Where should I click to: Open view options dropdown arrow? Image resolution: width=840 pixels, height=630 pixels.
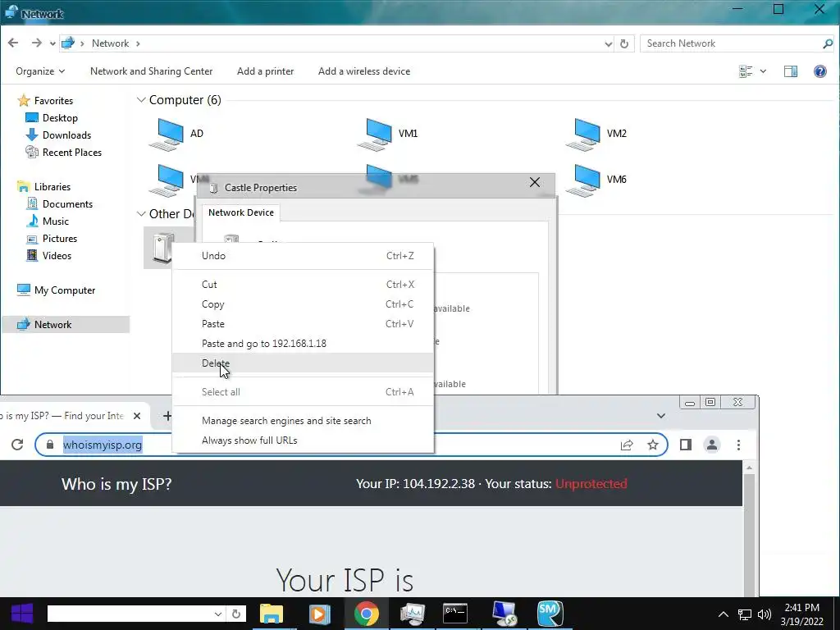(763, 71)
